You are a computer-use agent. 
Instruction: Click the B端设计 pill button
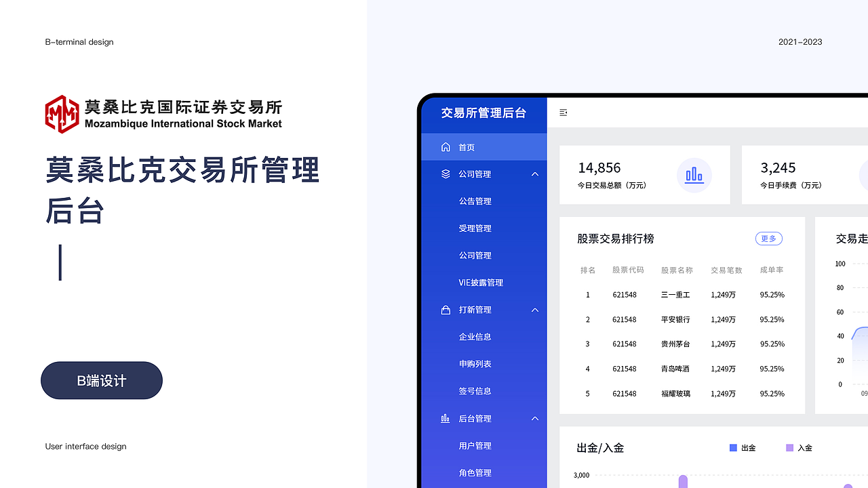[x=102, y=380]
